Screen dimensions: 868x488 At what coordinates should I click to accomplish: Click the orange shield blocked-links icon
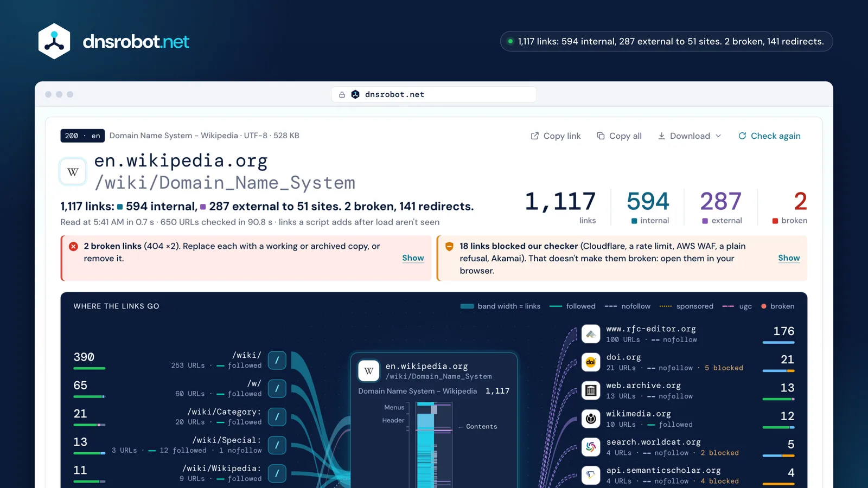[449, 246]
